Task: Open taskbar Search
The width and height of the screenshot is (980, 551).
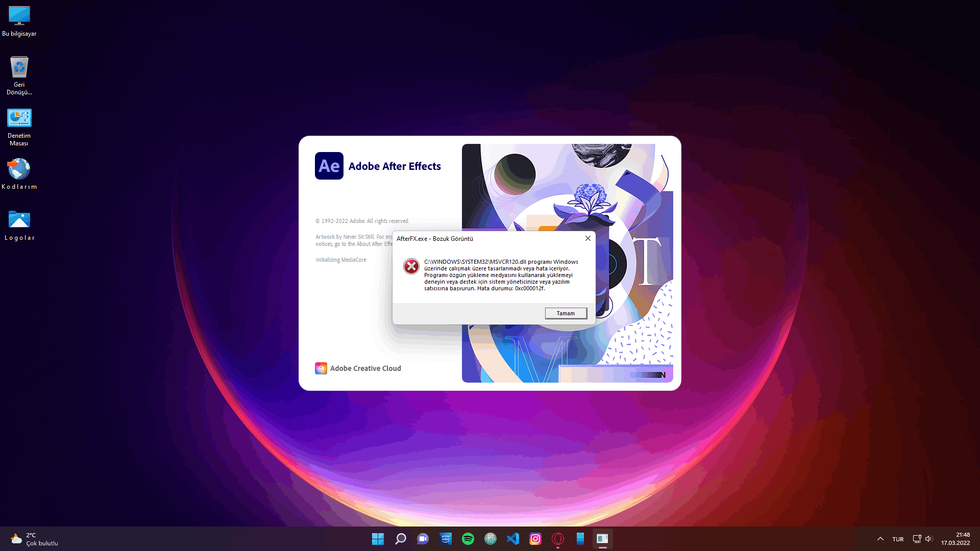Action: click(x=400, y=539)
